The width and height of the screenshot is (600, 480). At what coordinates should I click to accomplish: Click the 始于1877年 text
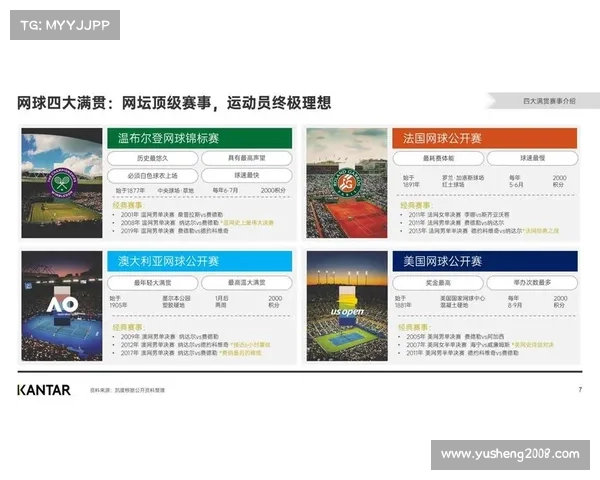pos(130,190)
